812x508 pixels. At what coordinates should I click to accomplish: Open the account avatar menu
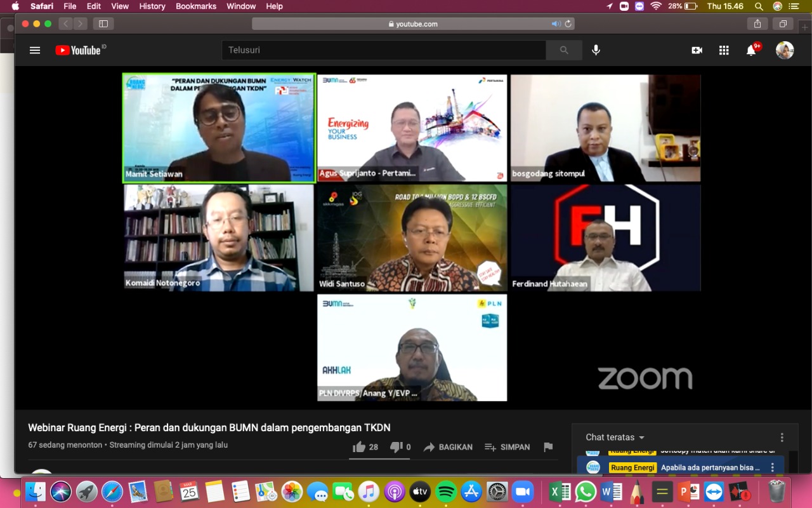tap(785, 50)
